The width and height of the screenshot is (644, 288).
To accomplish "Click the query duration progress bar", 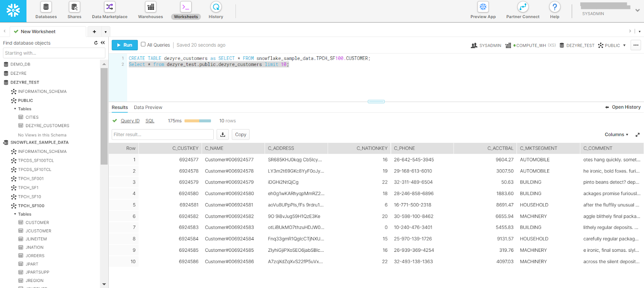I will pyautogui.click(x=198, y=121).
